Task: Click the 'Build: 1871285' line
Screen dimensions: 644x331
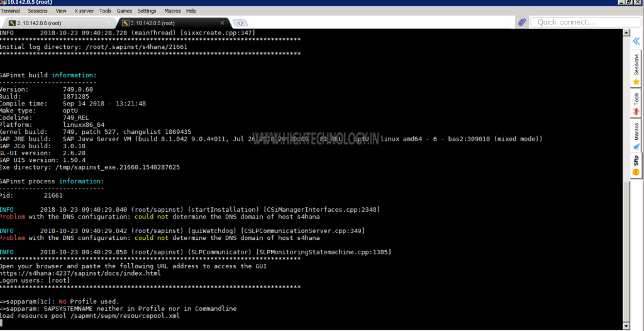Action: click(x=45, y=96)
